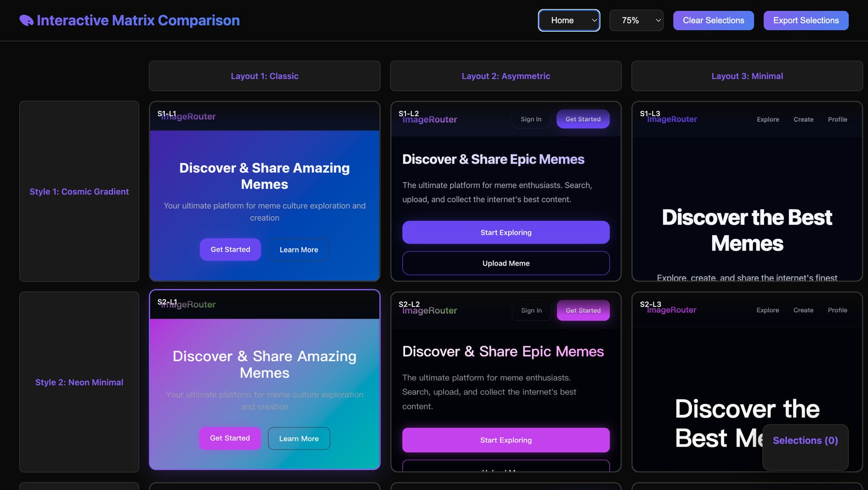Image resolution: width=868 pixels, height=490 pixels.
Task: Click Sign In in the S1-L2 preview
Action: click(x=531, y=119)
